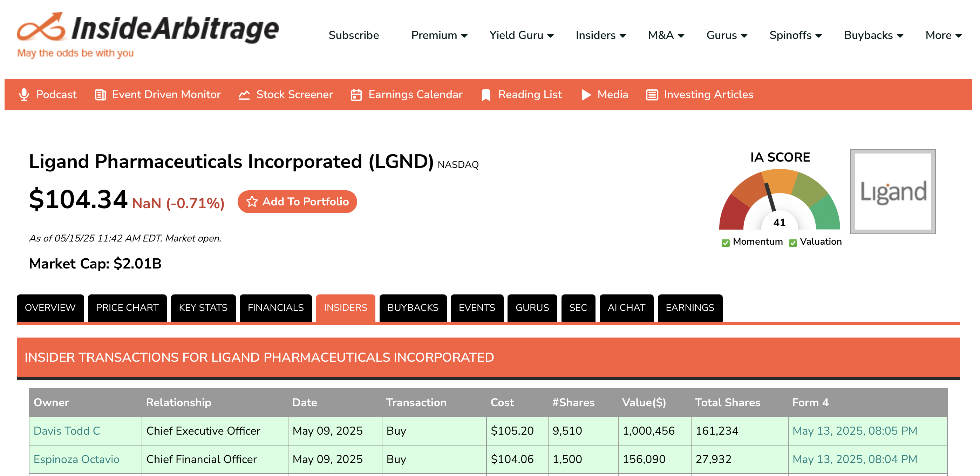Viewport: 980px width, 476px height.
Task: Click the Stock Screener chart icon
Action: pos(244,95)
